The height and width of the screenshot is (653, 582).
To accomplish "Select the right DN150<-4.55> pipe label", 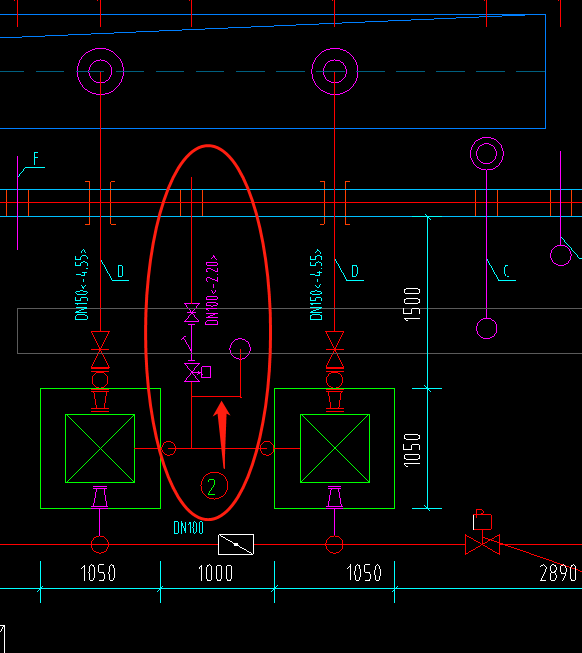I will [x=316, y=285].
